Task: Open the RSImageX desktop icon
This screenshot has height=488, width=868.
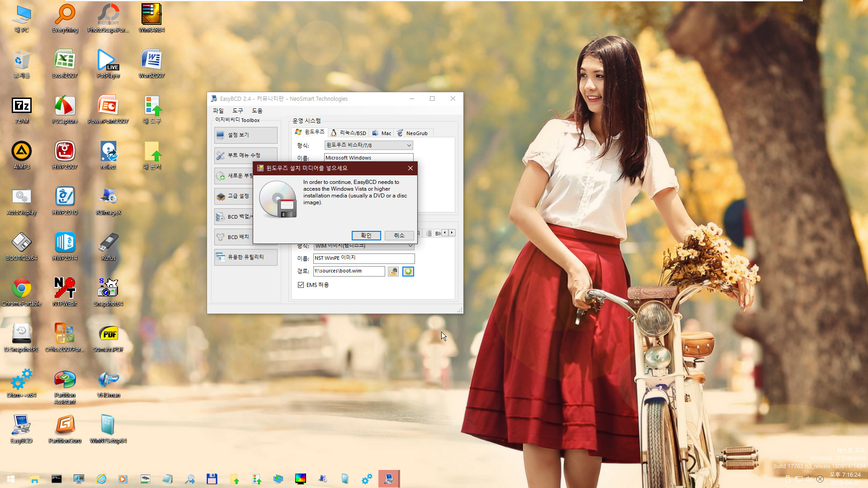Action: click(x=108, y=201)
